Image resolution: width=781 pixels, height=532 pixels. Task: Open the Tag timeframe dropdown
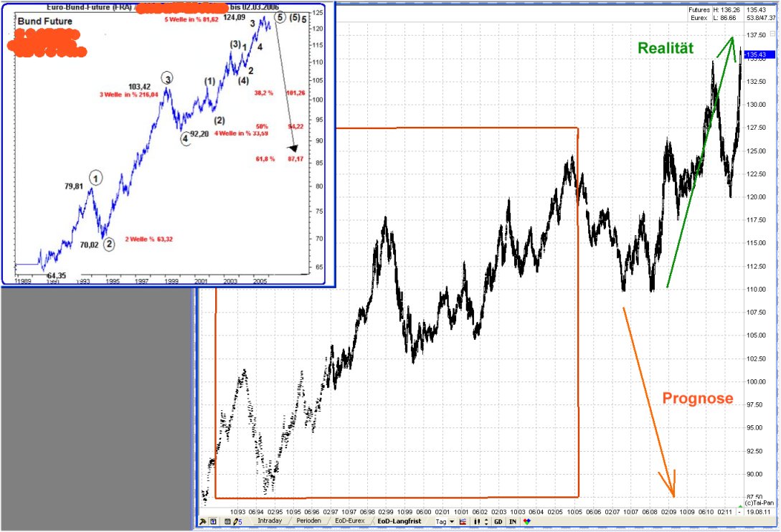point(445,521)
